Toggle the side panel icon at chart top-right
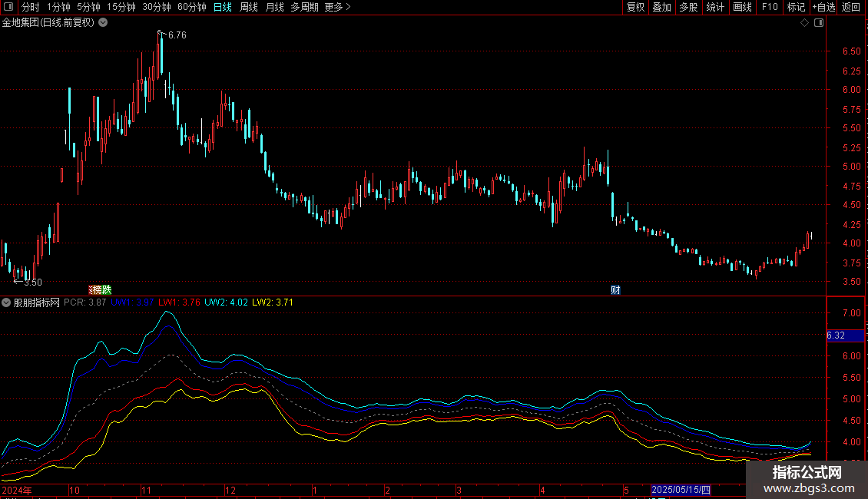The height and width of the screenshot is (499, 868). 819,23
